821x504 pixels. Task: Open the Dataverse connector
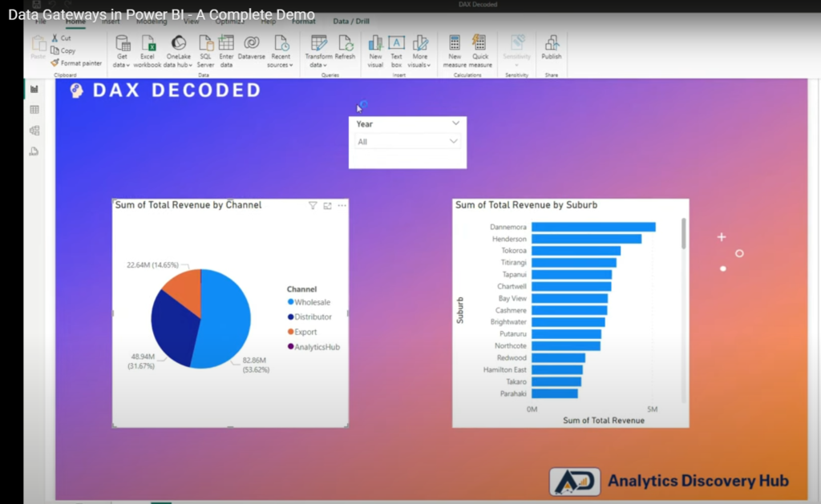click(251, 47)
